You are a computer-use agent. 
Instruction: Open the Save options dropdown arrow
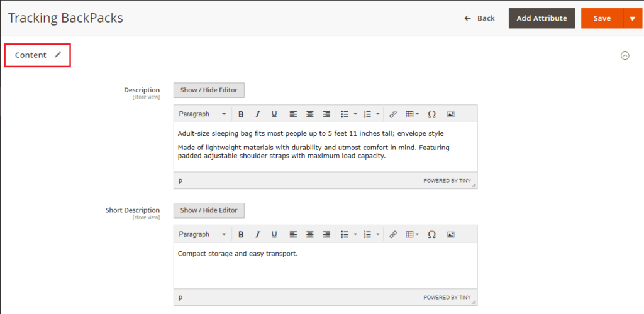pyautogui.click(x=633, y=18)
